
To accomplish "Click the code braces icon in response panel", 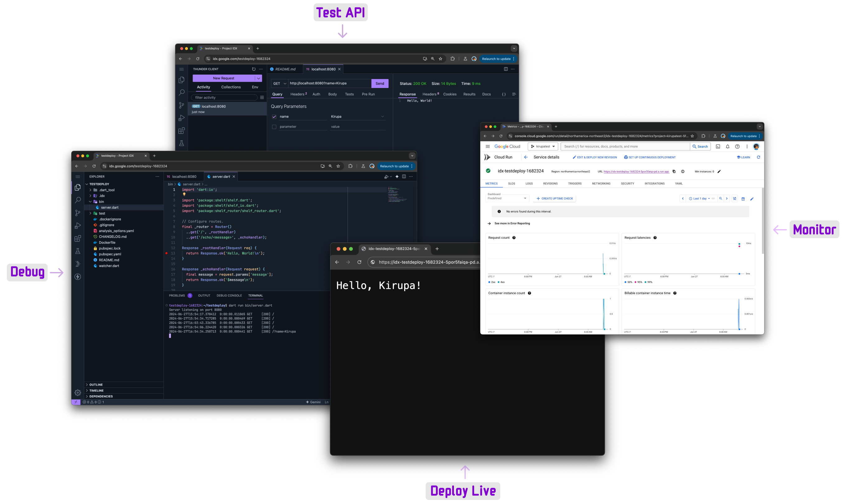I will (x=504, y=95).
